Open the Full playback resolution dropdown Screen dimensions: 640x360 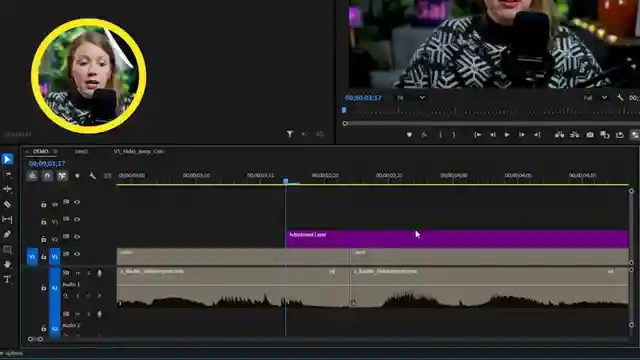click(x=595, y=98)
